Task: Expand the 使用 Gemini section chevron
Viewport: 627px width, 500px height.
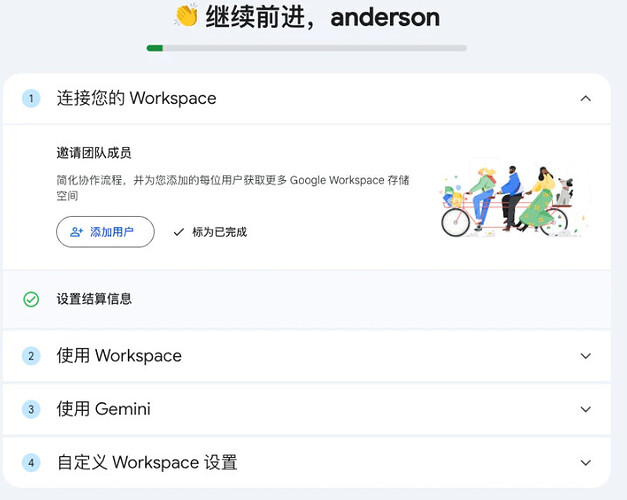Action: click(x=585, y=409)
